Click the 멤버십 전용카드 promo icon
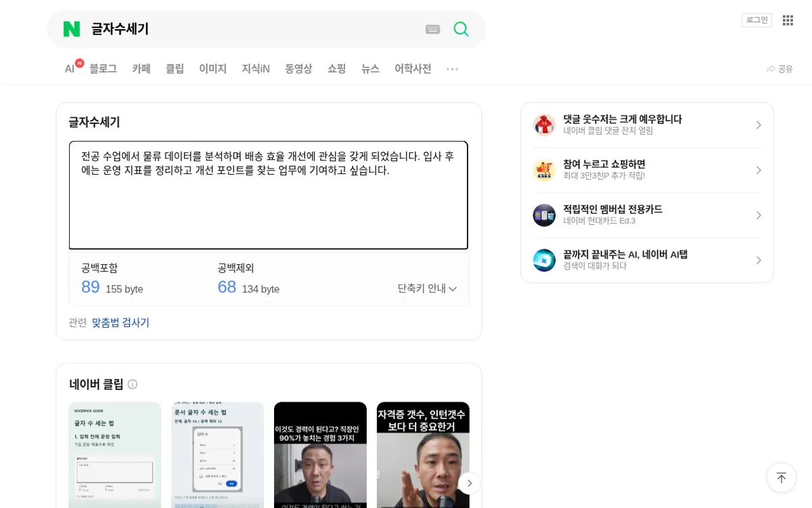812x508 pixels. [x=544, y=215]
